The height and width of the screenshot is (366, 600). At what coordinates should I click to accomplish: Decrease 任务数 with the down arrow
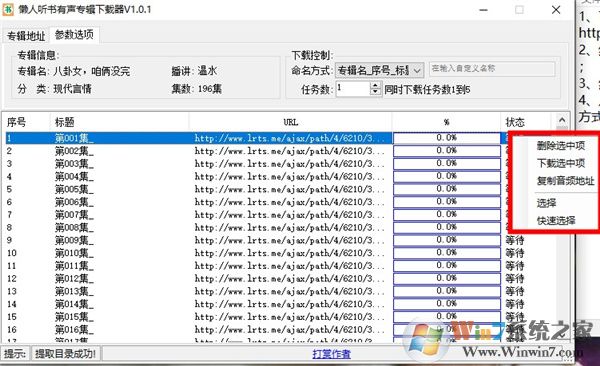(375, 92)
